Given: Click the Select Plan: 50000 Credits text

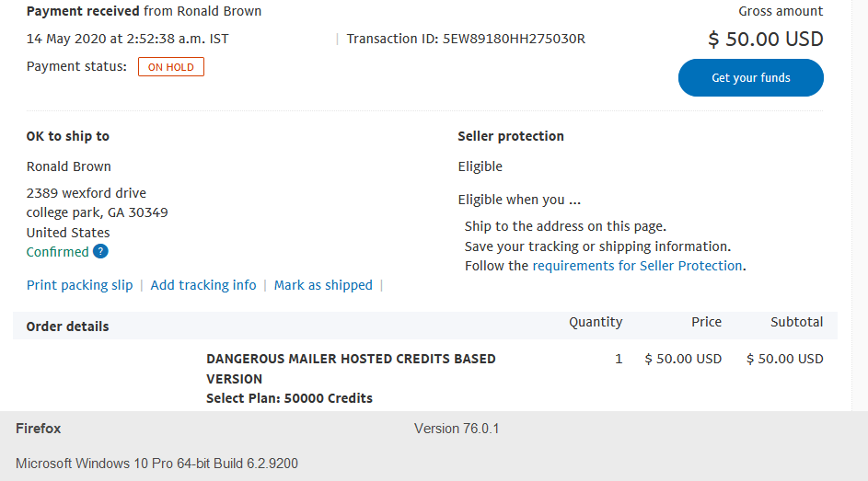Looking at the screenshot, I should [290, 398].
